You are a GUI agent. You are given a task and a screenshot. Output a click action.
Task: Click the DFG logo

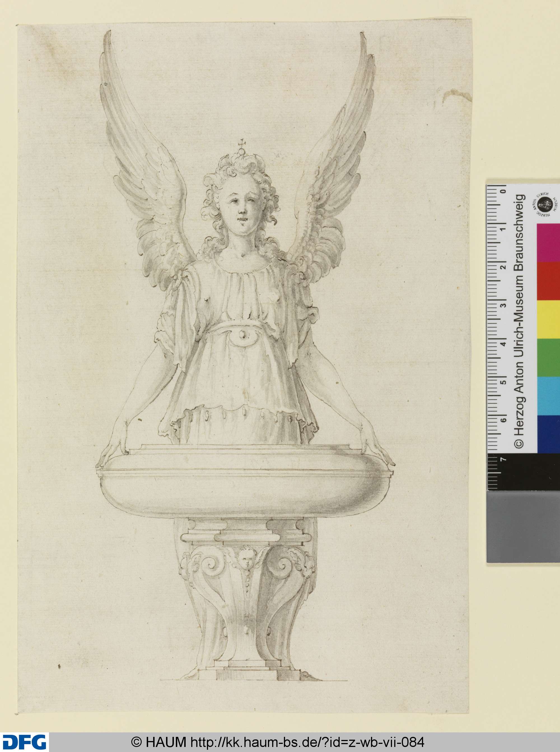24,742
